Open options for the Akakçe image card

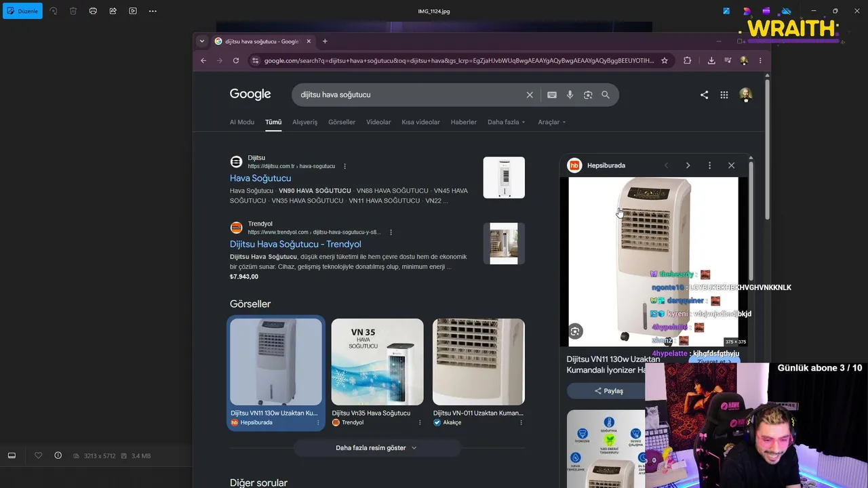pos(521,422)
